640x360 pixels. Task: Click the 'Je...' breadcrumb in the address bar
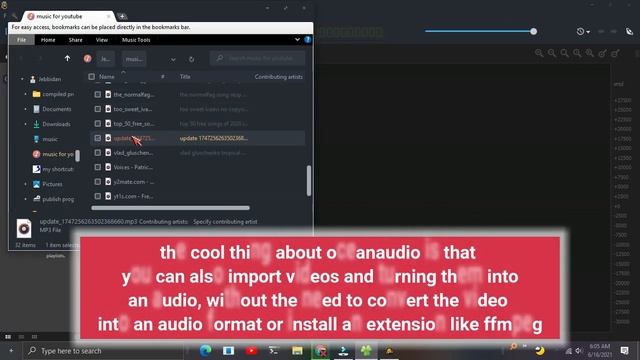pyautogui.click(x=105, y=59)
